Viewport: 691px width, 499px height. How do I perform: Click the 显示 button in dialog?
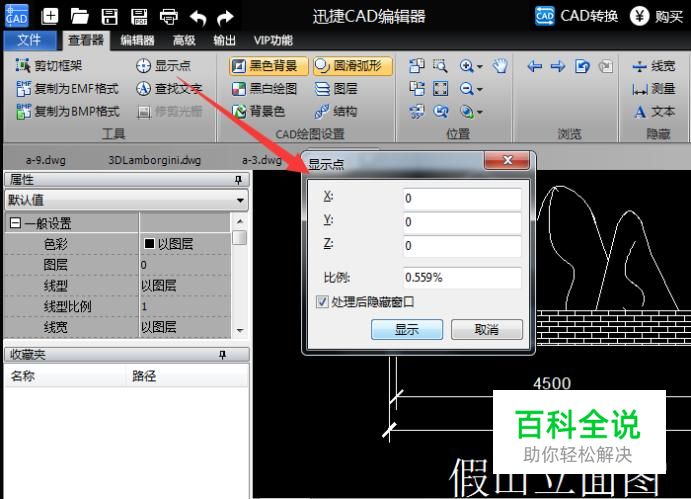pos(407,329)
